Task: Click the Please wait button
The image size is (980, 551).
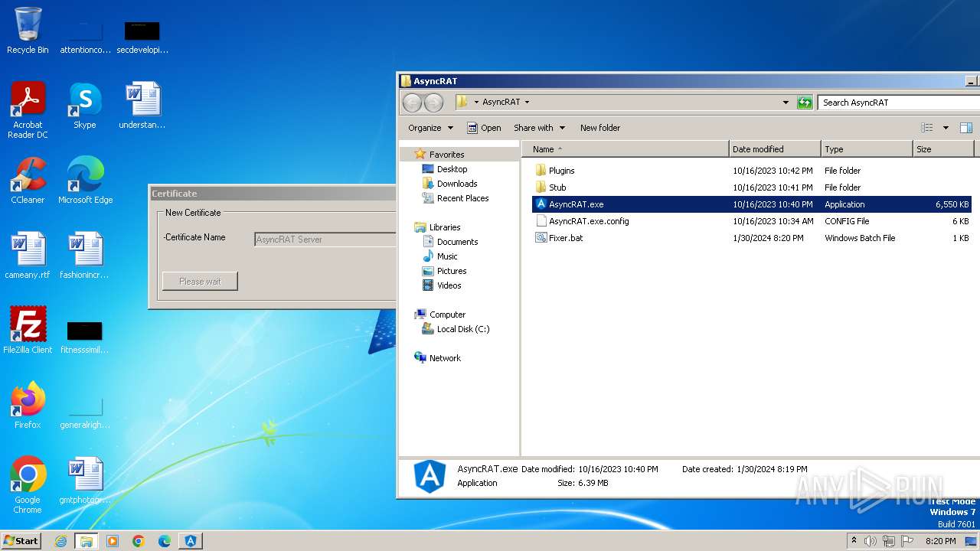Action: click(200, 282)
